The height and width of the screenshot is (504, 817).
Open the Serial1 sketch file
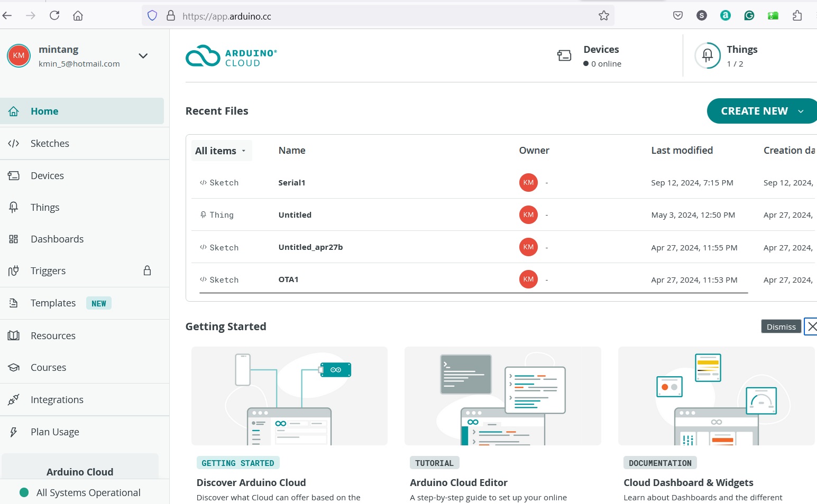coord(291,183)
